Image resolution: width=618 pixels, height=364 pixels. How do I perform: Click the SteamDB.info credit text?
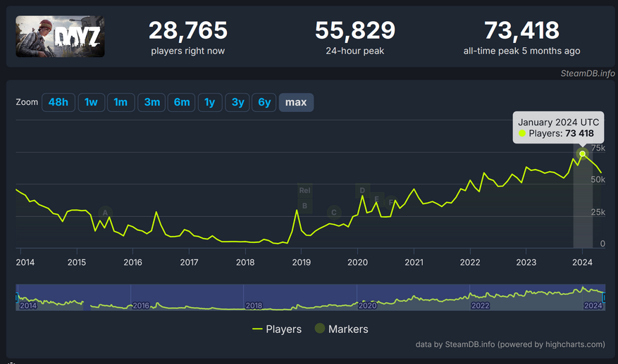588,73
